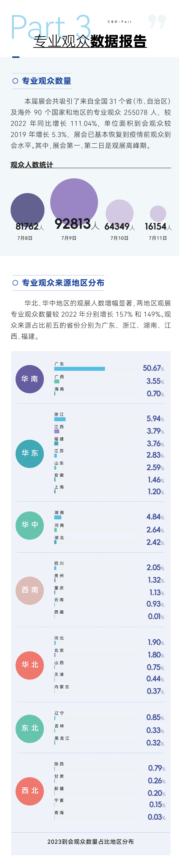The image size is (179, 868).
Task: Click the 浙江 blue bar
Action: pyautogui.click(x=60, y=419)
